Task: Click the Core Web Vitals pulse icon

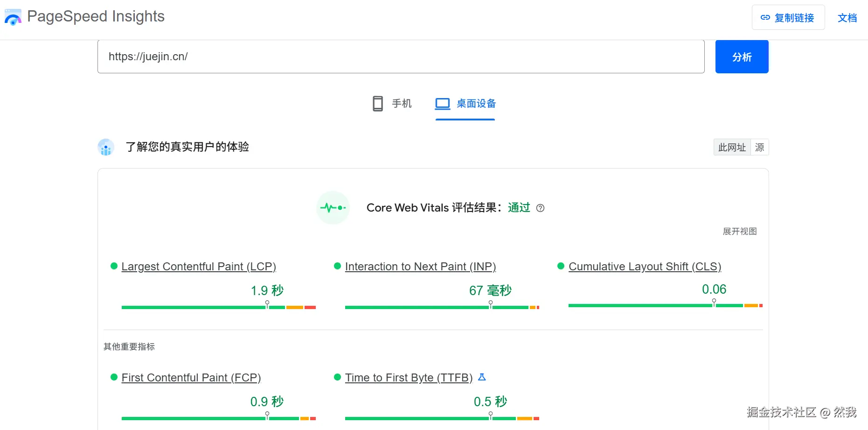Action: tap(333, 208)
